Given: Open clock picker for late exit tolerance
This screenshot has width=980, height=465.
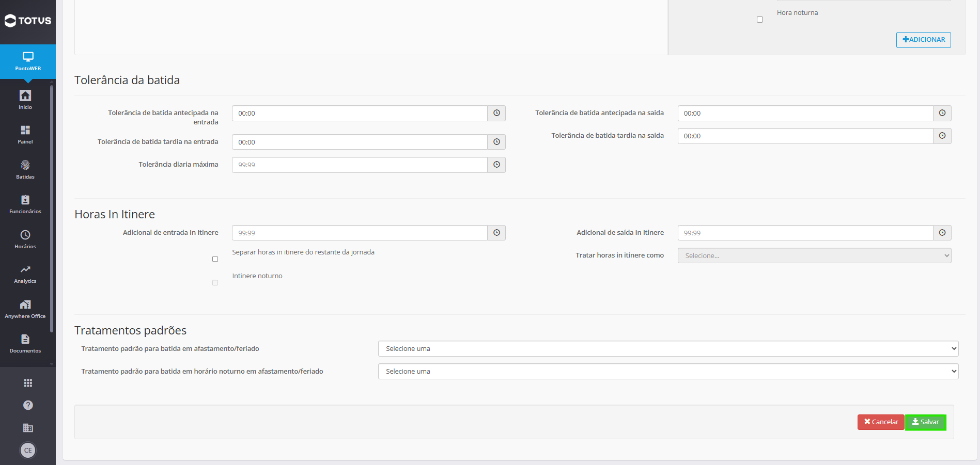Looking at the screenshot, I should tap(942, 136).
